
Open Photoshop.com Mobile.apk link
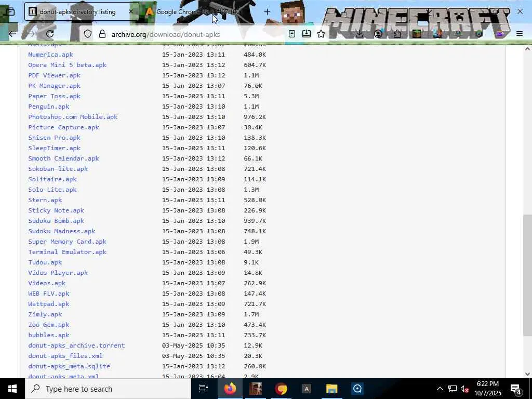pos(73,117)
